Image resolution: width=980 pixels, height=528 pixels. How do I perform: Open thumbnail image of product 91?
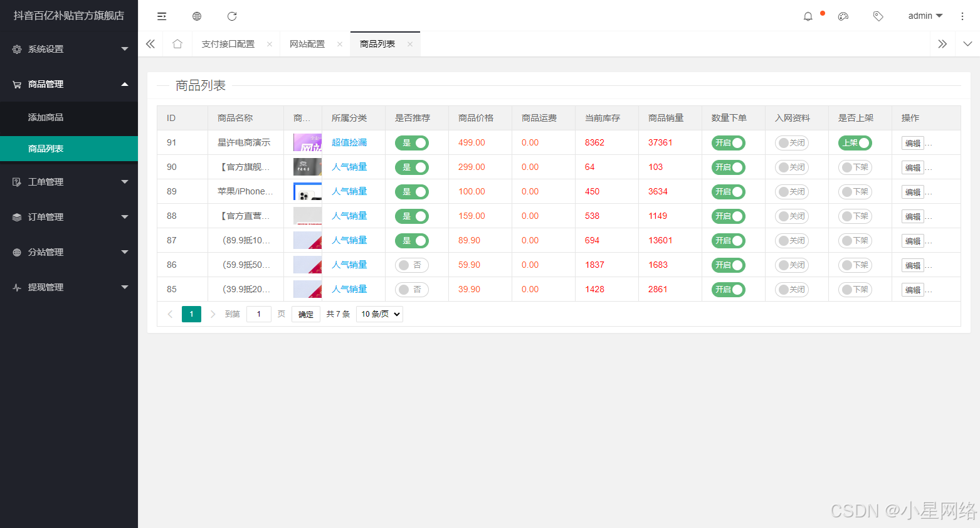click(307, 142)
